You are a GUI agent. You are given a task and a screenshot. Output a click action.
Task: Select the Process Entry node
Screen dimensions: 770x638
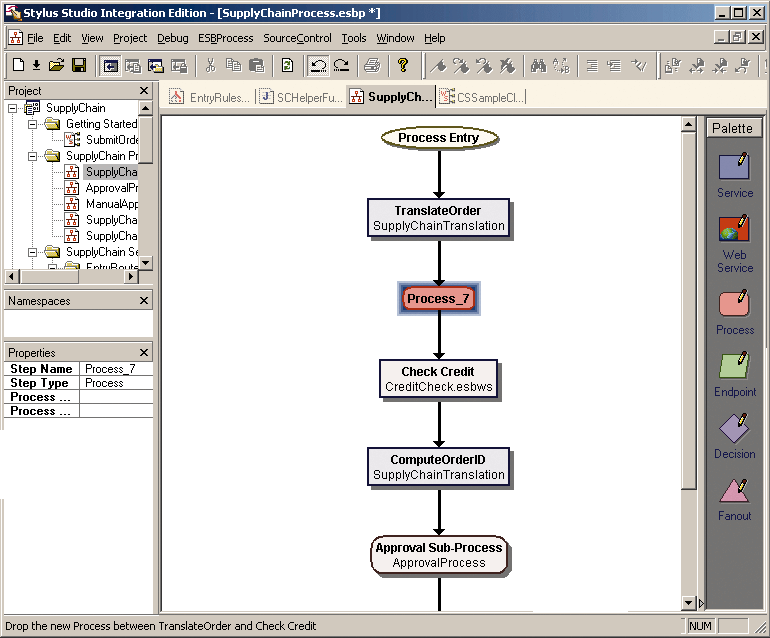coord(439,138)
